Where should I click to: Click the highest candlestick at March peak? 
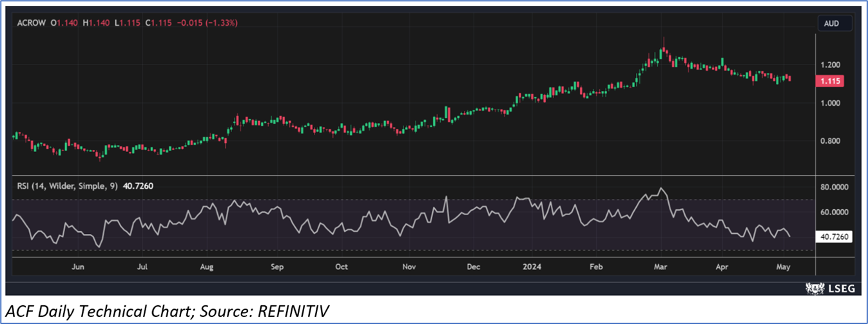click(x=664, y=48)
